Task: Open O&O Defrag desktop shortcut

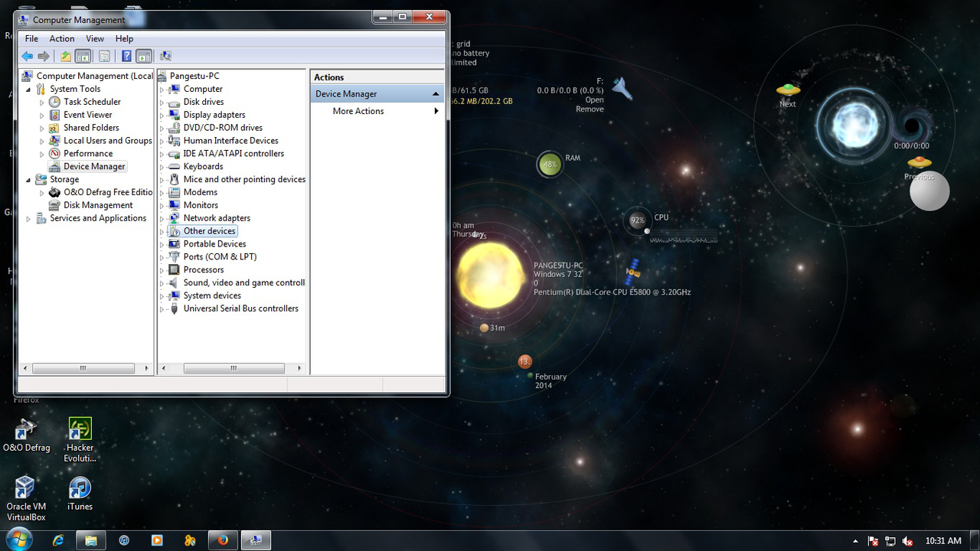Action: pyautogui.click(x=26, y=435)
